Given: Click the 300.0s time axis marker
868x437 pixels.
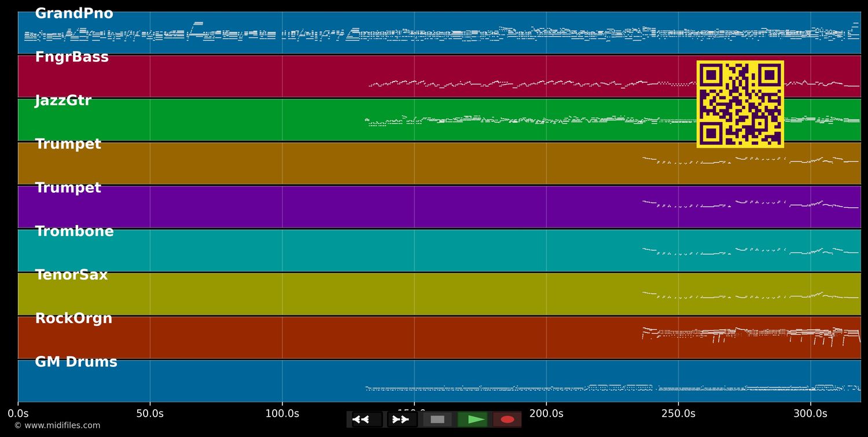Looking at the screenshot, I should pyautogui.click(x=810, y=413).
